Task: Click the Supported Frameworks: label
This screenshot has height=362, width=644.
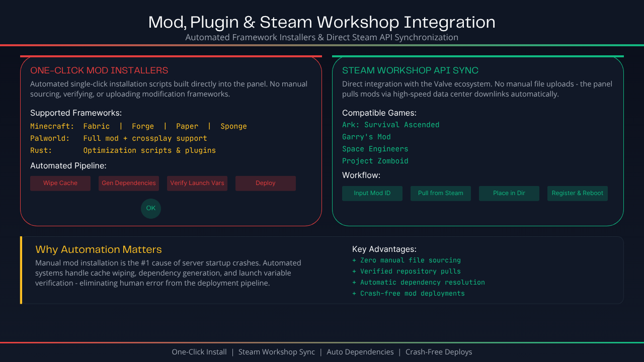Action: (76, 113)
